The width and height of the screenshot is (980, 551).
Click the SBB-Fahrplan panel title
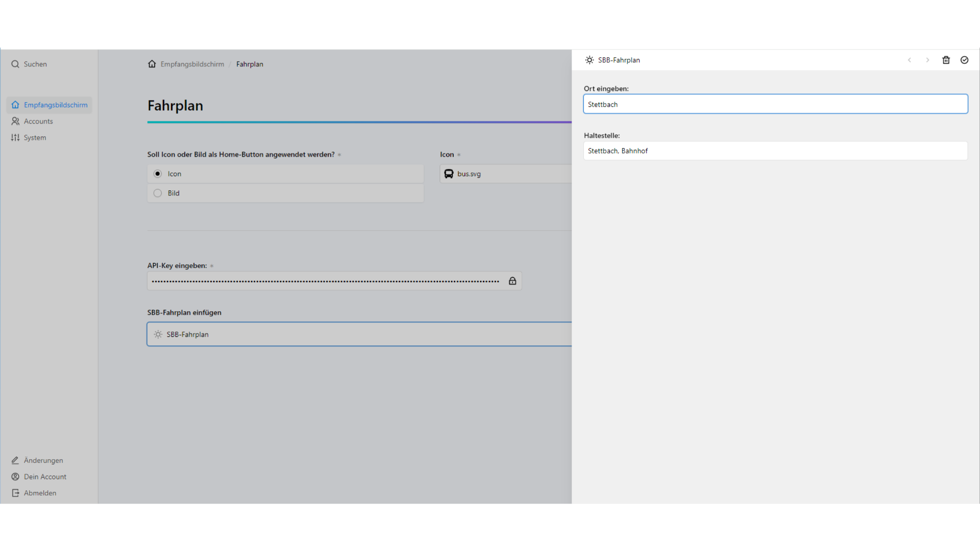tap(619, 60)
